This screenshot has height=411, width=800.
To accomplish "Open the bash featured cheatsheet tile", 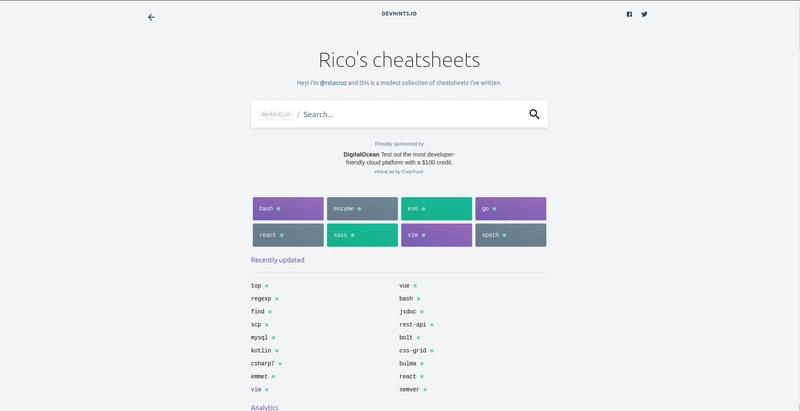I will [x=288, y=209].
